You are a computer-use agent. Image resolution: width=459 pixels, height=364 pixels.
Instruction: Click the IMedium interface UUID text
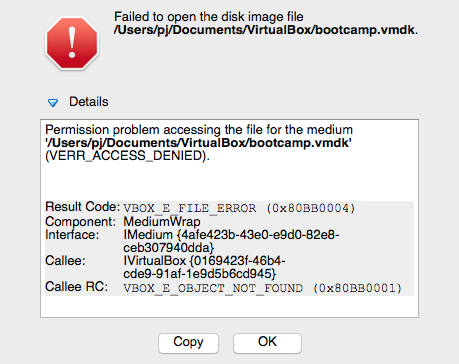pyautogui.click(x=231, y=241)
